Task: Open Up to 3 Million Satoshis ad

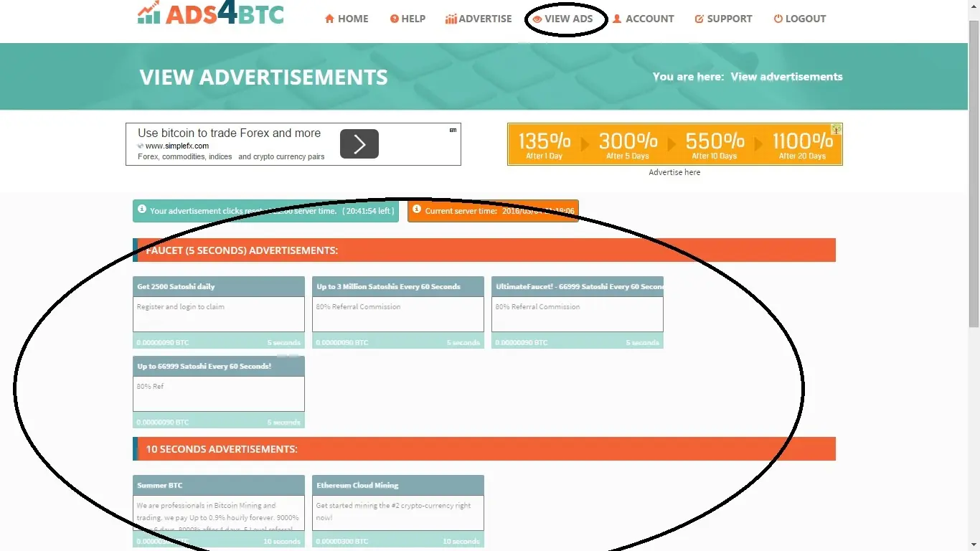Action: [398, 313]
